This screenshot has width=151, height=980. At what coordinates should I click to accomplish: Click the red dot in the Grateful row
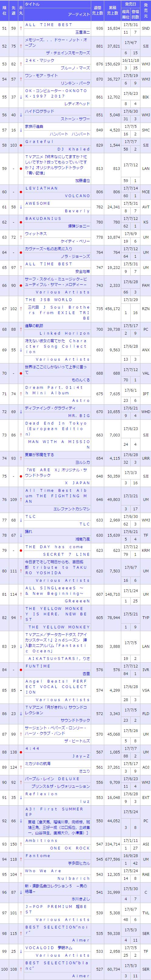(21, 145)
